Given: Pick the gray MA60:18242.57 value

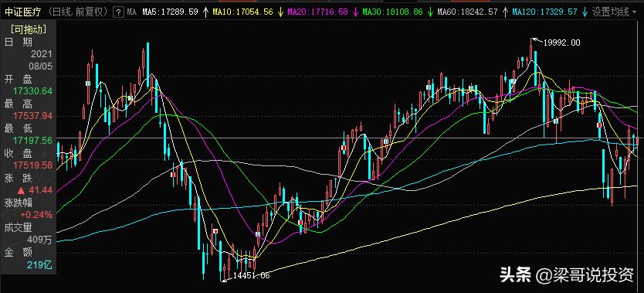Looking at the screenshot, I should pyautogui.click(x=467, y=12).
